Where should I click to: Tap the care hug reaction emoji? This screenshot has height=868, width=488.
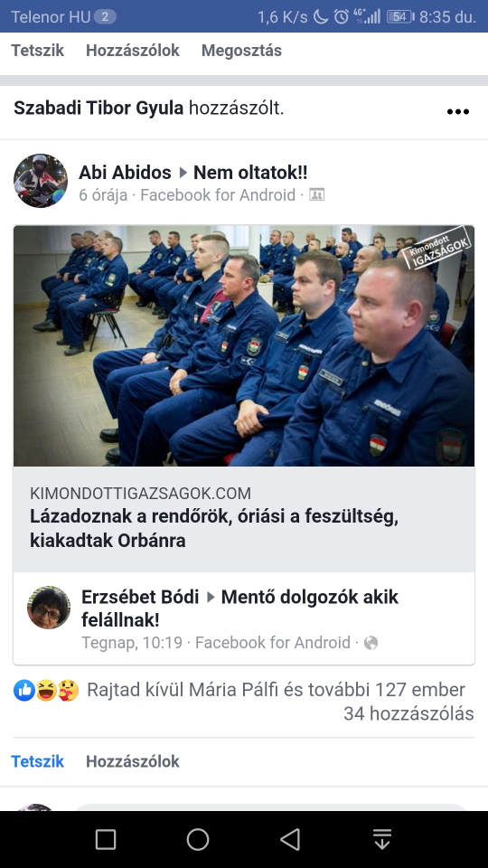68,690
